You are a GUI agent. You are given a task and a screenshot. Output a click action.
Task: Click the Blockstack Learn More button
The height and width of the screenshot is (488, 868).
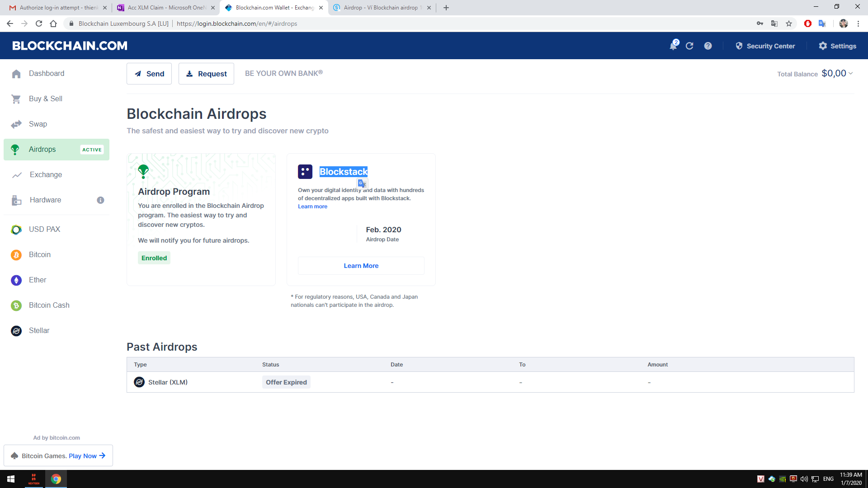[361, 266]
